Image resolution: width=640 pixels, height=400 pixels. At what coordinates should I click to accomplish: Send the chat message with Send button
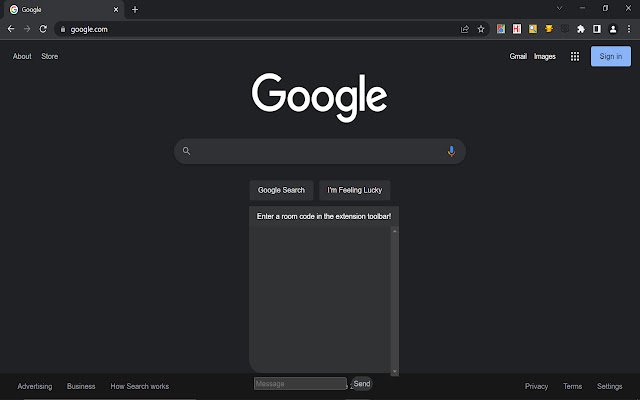(x=362, y=384)
